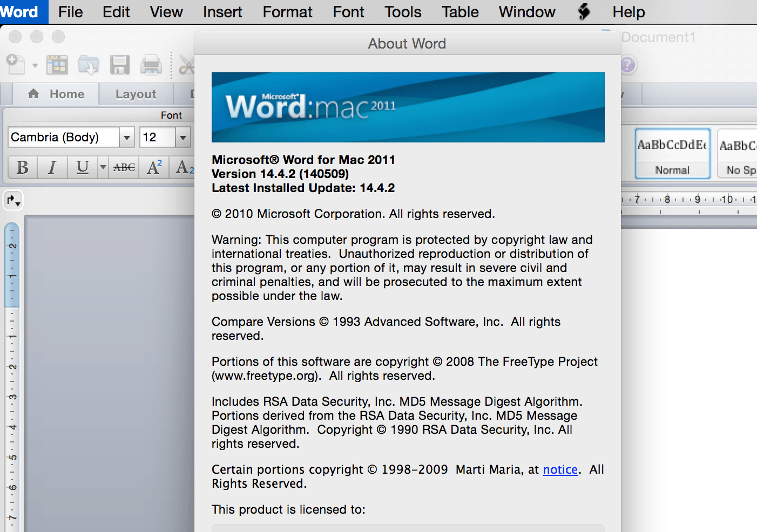The image size is (757, 532).
Task: Open the Edit menu
Action: pos(116,12)
